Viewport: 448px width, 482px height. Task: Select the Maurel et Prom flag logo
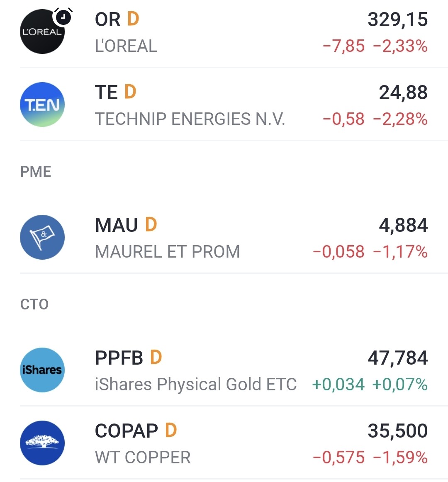click(42, 237)
